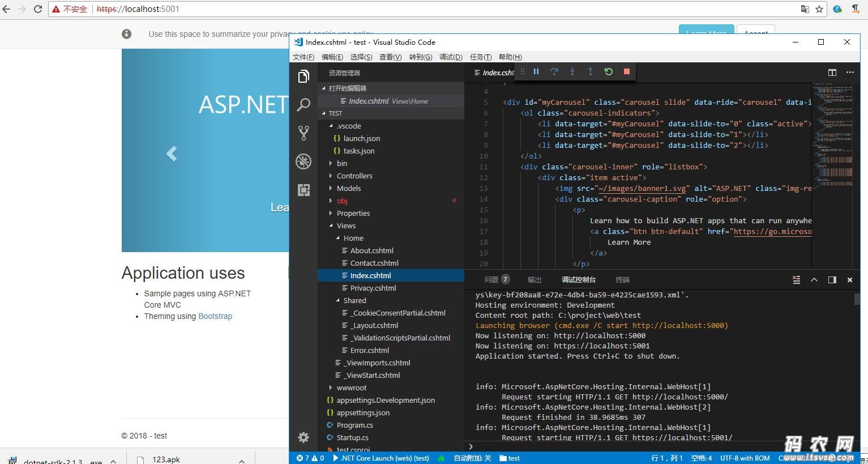This screenshot has width=868, height=464.
Task: Collapse the Shared folder
Action: click(354, 300)
